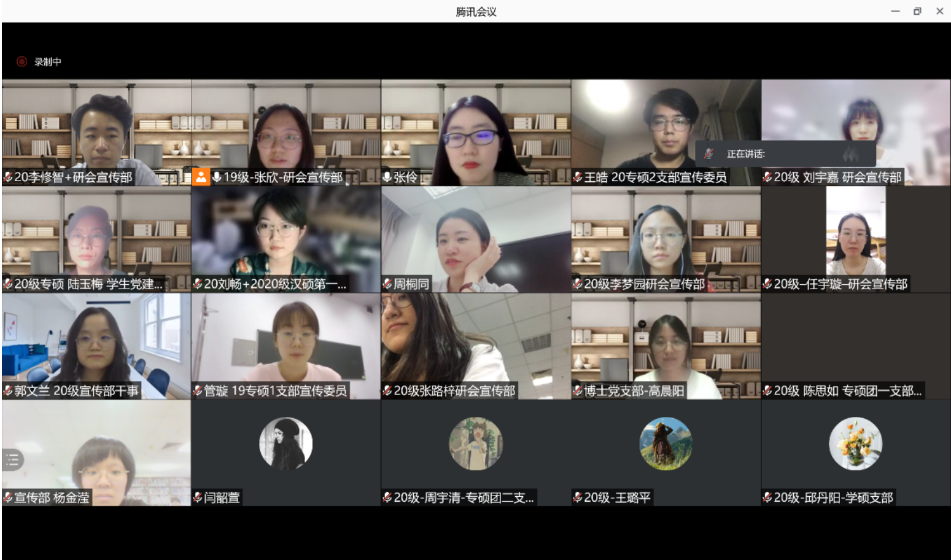Click the name label 郭文兰 20级宣传部干事
This screenshot has width=951, height=560.
point(76,391)
